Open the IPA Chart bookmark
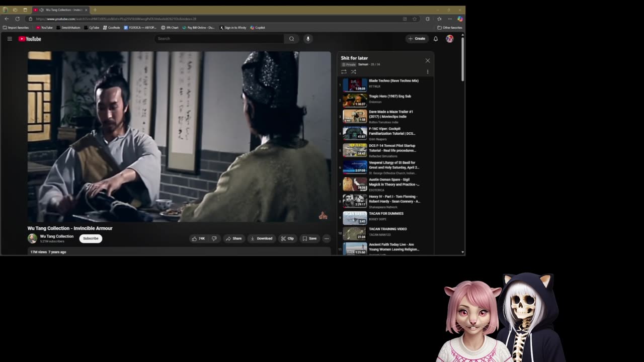Image resolution: width=644 pixels, height=362 pixels. point(170,28)
